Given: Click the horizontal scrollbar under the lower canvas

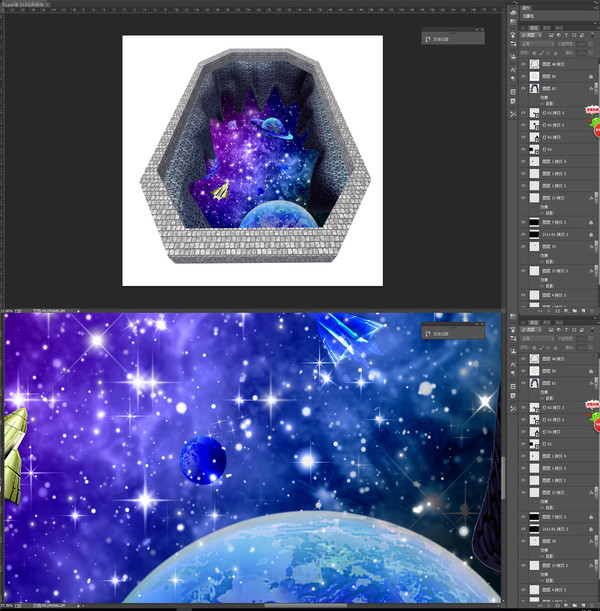Looking at the screenshot, I should [x=306, y=605].
